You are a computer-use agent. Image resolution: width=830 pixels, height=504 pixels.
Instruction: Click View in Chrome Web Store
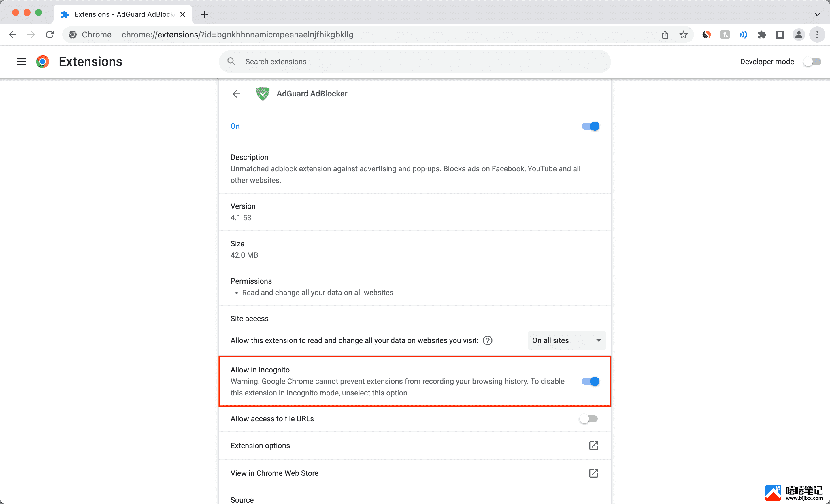(415, 473)
